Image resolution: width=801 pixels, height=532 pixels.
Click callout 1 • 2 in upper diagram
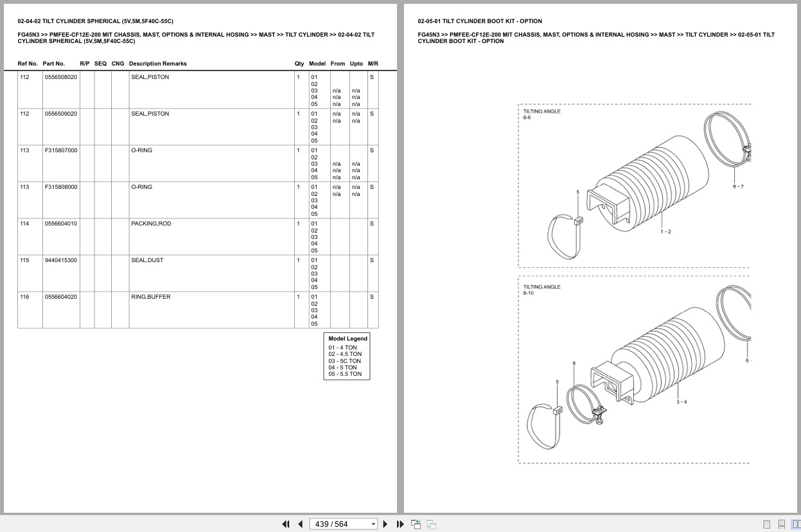coord(665,232)
